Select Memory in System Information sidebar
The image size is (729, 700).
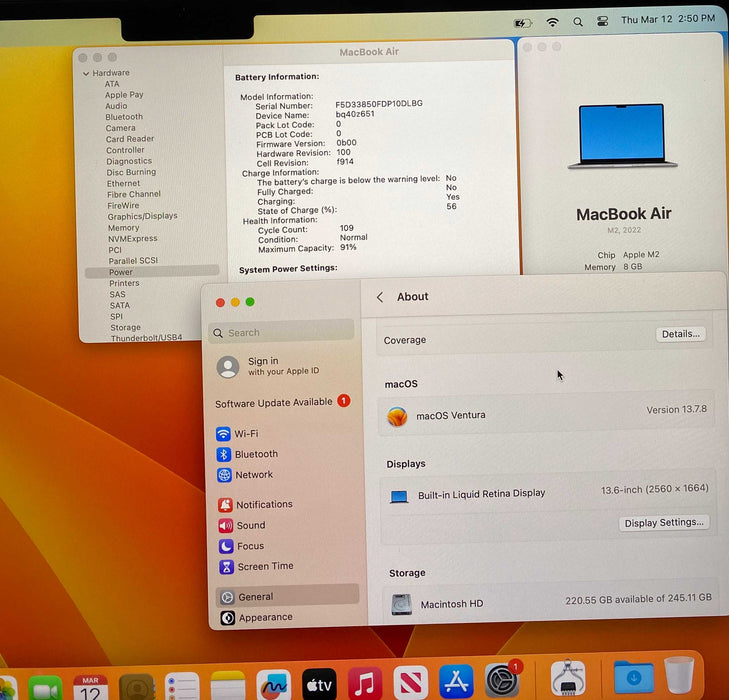(124, 228)
